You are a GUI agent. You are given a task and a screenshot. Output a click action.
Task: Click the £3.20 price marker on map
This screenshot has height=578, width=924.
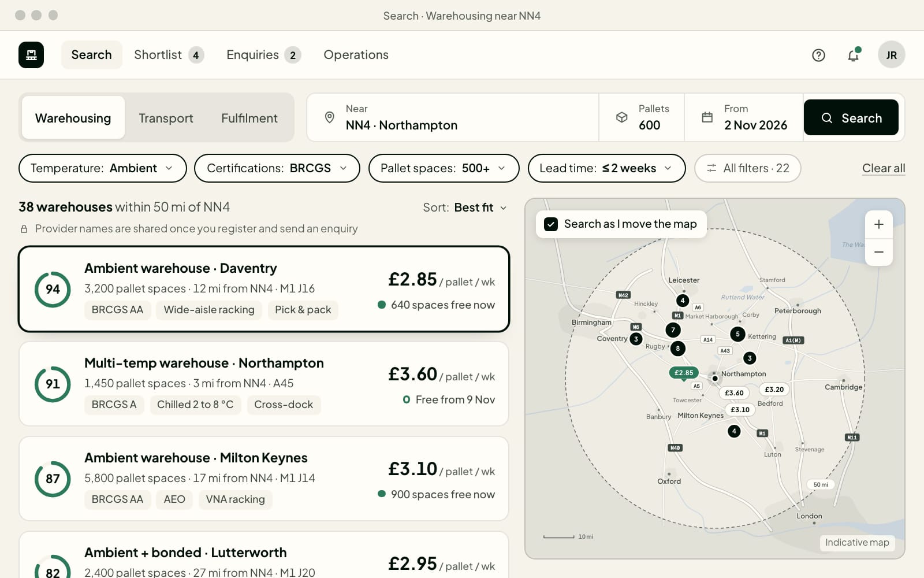(774, 389)
